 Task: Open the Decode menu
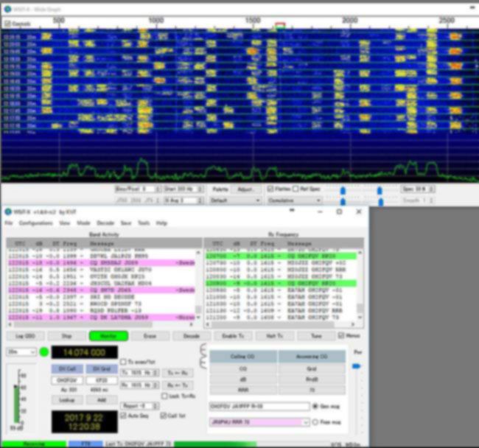click(x=105, y=223)
